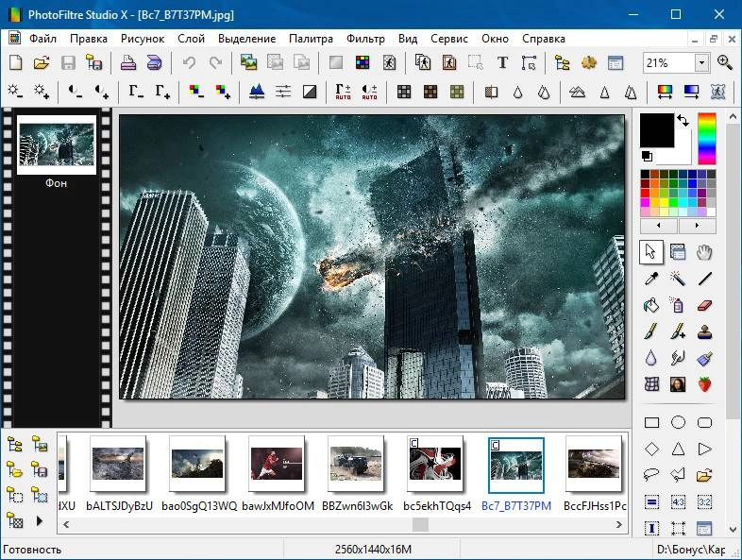Swap foreground and background colors
Screen dimensions: 742x560
pyautogui.click(x=683, y=121)
